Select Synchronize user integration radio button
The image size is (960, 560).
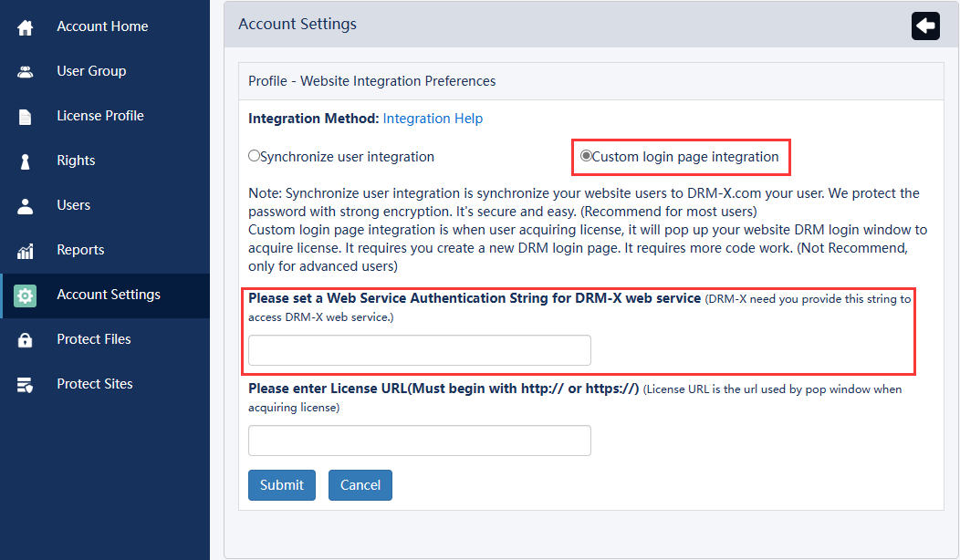255,156
